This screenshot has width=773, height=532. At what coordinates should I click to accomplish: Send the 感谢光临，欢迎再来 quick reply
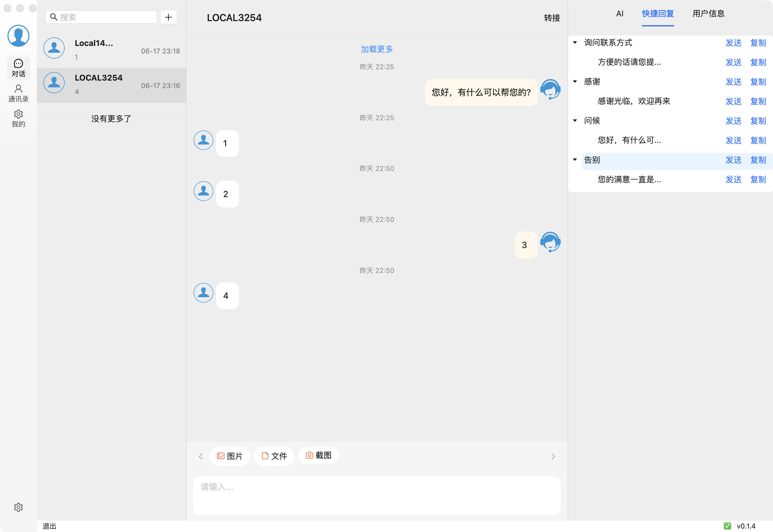click(733, 101)
